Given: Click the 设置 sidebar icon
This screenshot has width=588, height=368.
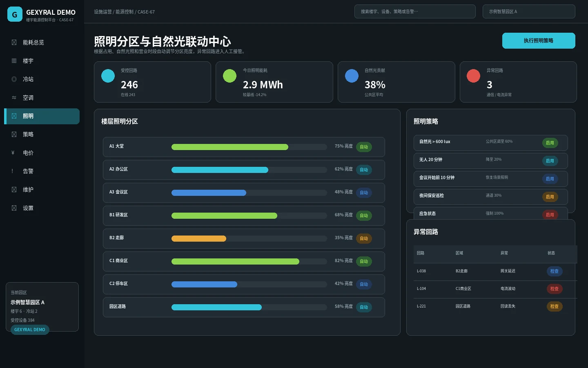Looking at the screenshot, I should pyautogui.click(x=14, y=208).
